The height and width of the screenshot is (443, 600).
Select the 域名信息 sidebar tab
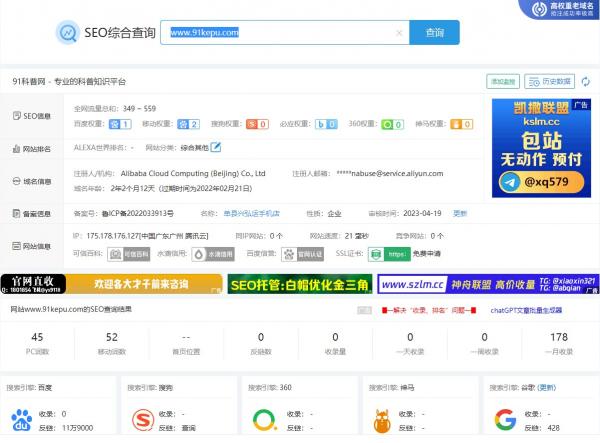pos(32,181)
